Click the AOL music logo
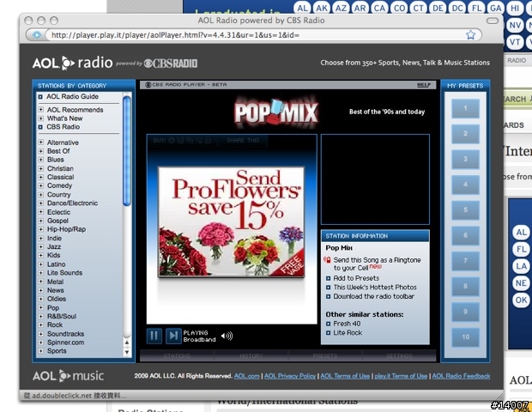532x412 pixels. click(68, 376)
